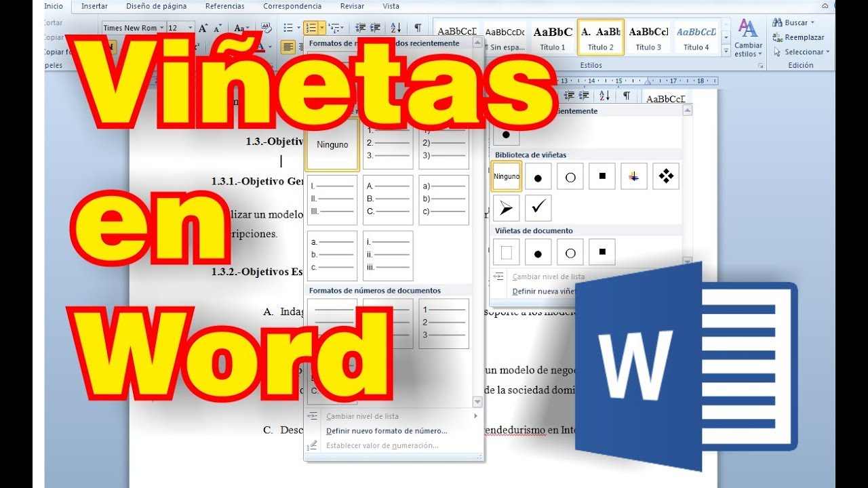The width and height of the screenshot is (868, 488).
Task: Click the heading '1.3.1.-Objetivo Gen' in the document
Action: click(258, 182)
